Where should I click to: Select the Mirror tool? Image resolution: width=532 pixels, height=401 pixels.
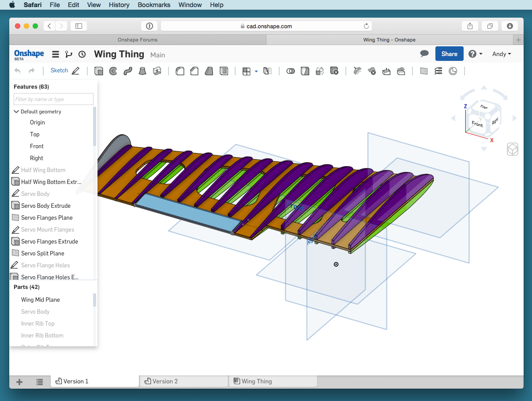[267, 71]
